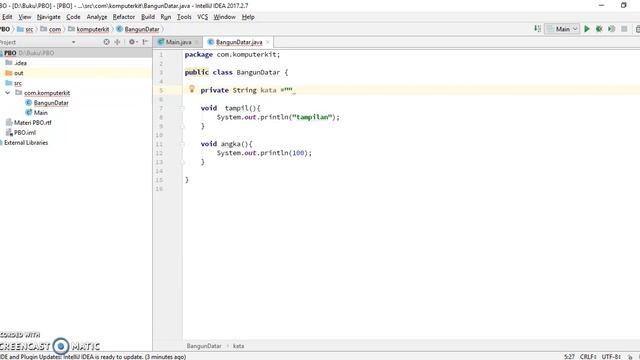Collapse the com.komputerkit package node
Viewport: 640px width, 360px height.
7,93
